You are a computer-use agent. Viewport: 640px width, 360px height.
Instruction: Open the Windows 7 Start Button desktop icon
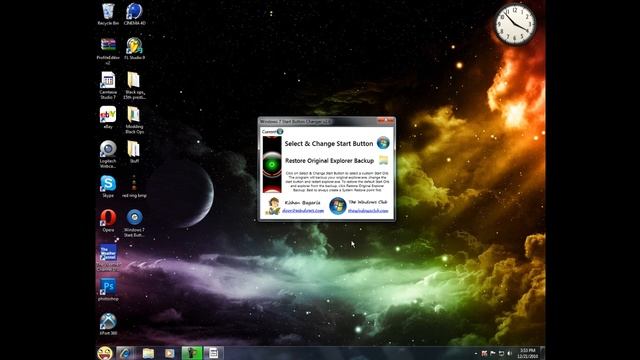(x=134, y=223)
